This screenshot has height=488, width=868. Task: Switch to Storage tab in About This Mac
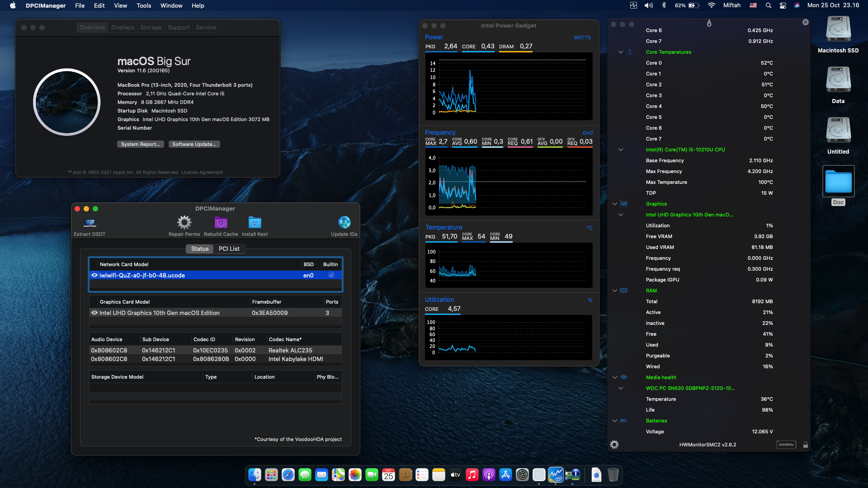pyautogui.click(x=151, y=27)
